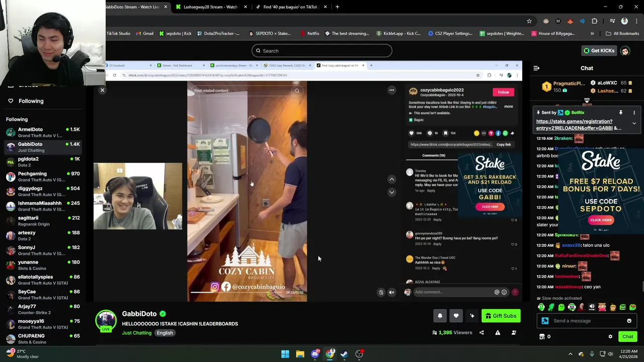
Task: Open the Netflix bookmark
Action: pos(309,34)
